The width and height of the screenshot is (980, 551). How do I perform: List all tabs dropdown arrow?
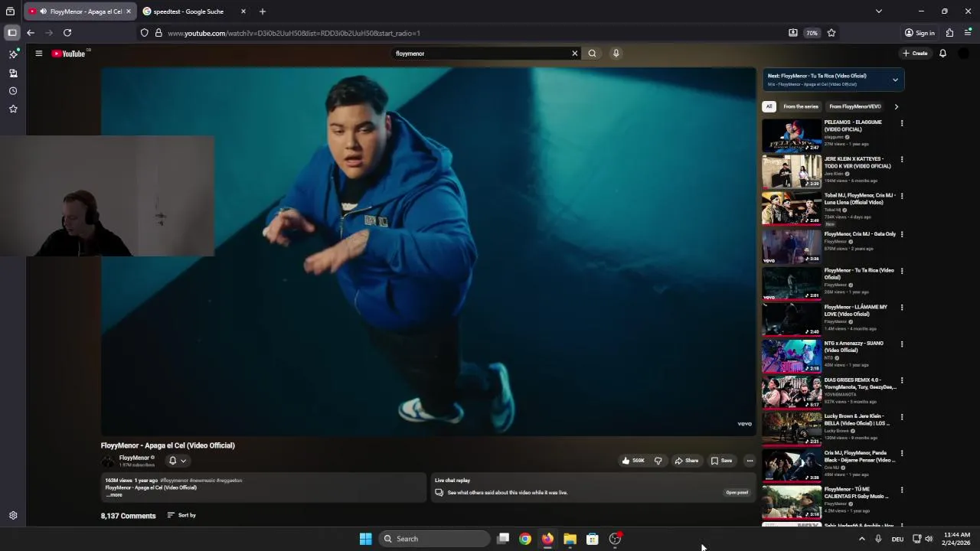pos(878,11)
